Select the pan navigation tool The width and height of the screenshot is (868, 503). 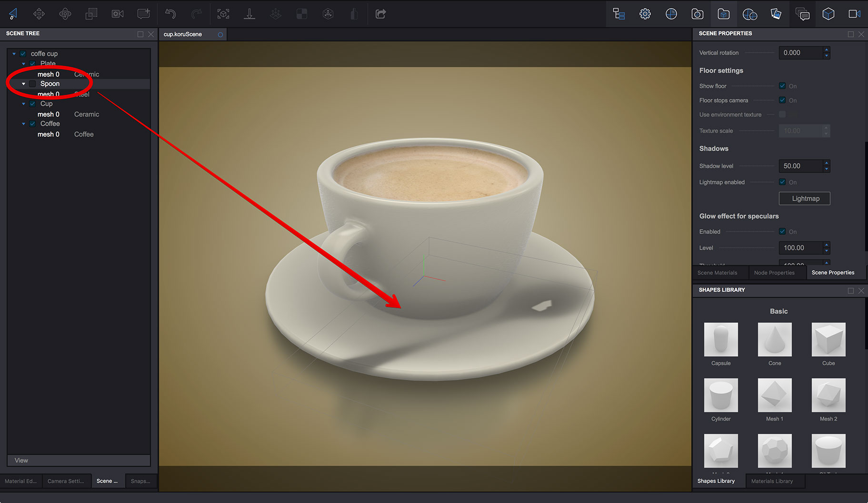tap(39, 14)
